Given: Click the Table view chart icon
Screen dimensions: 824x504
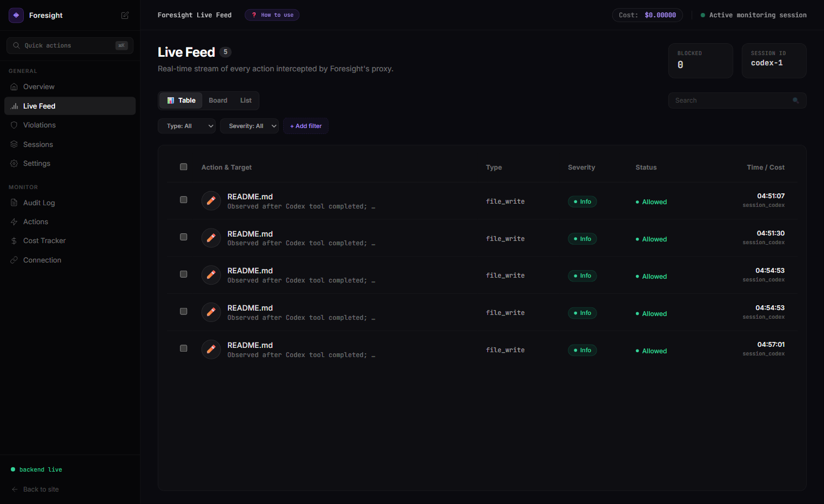Looking at the screenshot, I should (171, 100).
